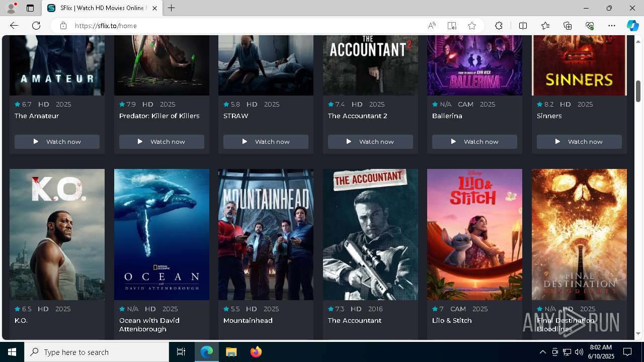Image resolution: width=644 pixels, height=362 pixels.
Task: Click the Ocean whale poster
Action: [x=162, y=234]
